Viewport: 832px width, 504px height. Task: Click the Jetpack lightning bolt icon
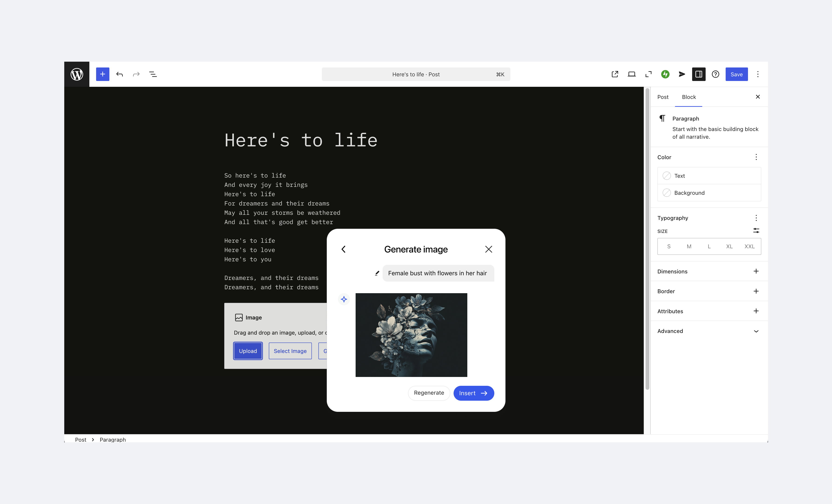tap(665, 74)
